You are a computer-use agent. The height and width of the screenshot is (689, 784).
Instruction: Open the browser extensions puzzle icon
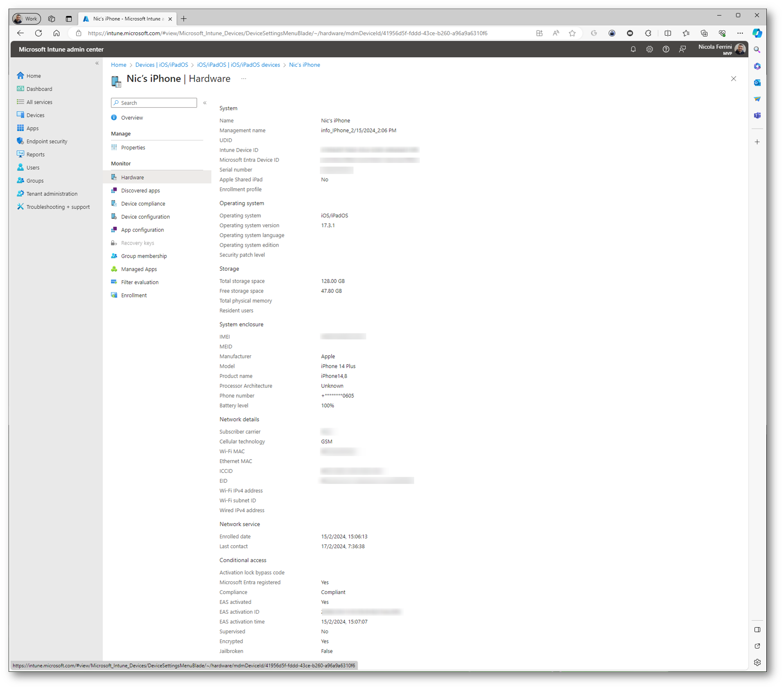648,34
